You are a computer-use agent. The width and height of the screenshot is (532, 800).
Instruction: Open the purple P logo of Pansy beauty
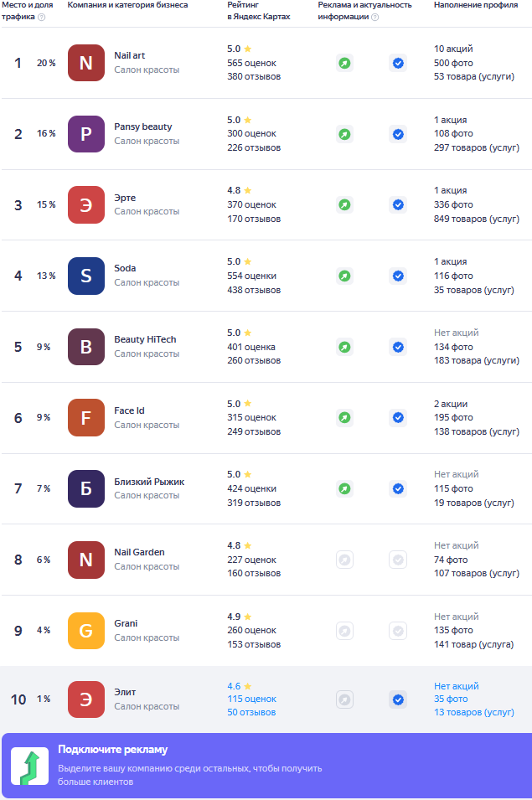coord(86,134)
